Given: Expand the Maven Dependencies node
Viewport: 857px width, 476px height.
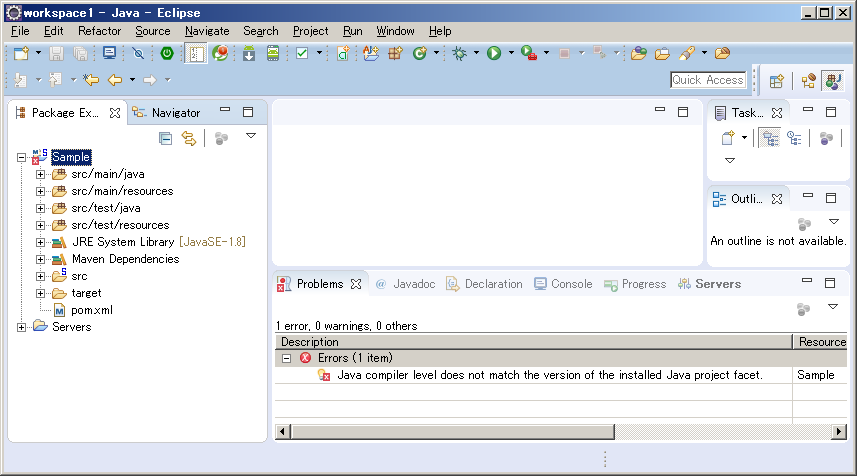Looking at the screenshot, I should pos(40,259).
